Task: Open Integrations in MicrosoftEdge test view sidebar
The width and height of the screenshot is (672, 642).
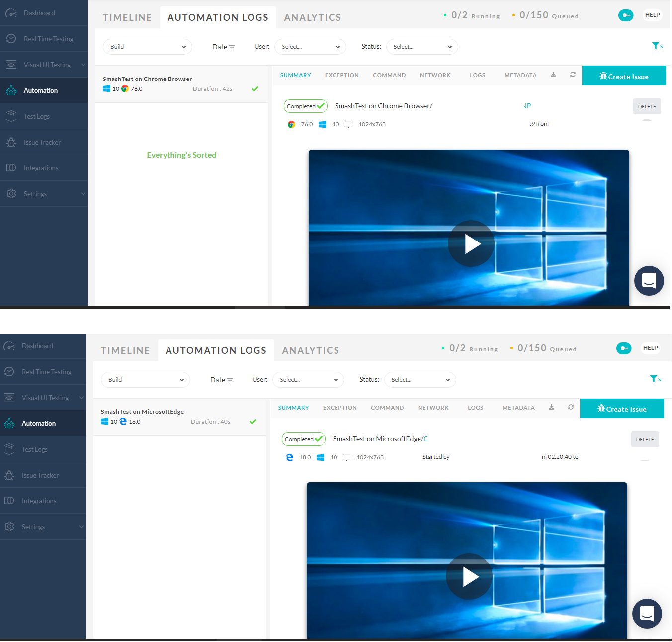Action: click(x=43, y=501)
